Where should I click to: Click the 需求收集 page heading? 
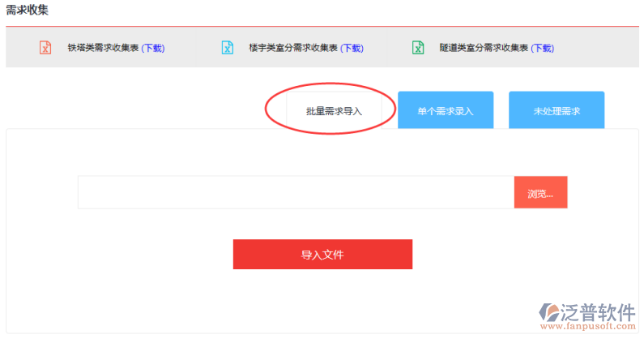[28, 10]
